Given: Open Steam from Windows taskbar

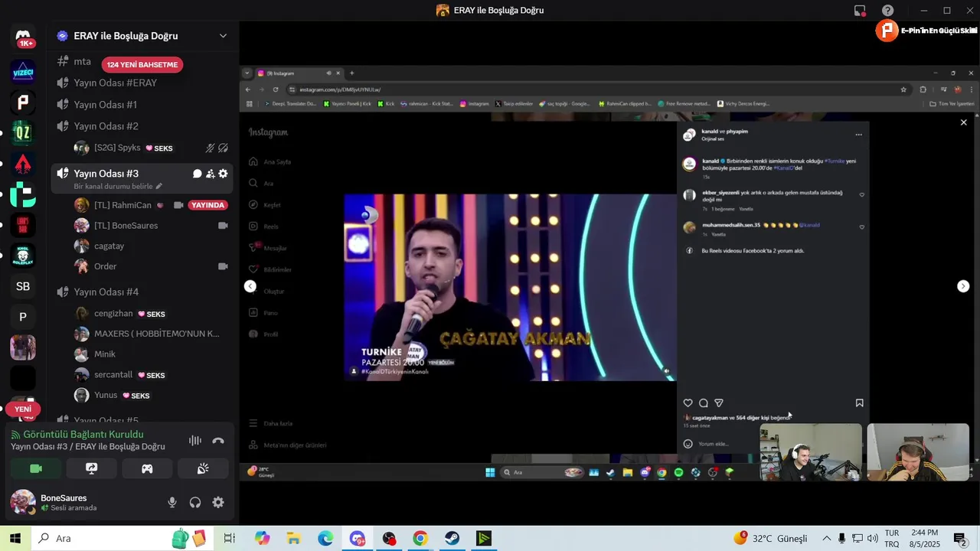Looking at the screenshot, I should (x=452, y=538).
